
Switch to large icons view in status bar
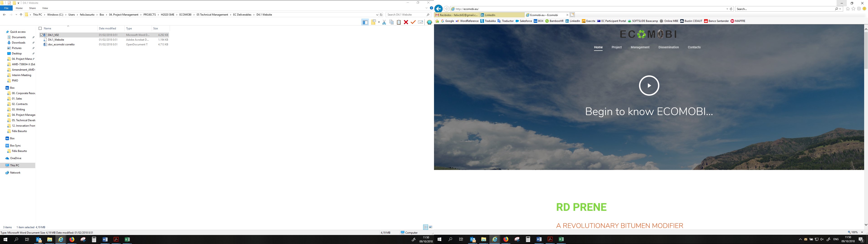(x=431, y=227)
